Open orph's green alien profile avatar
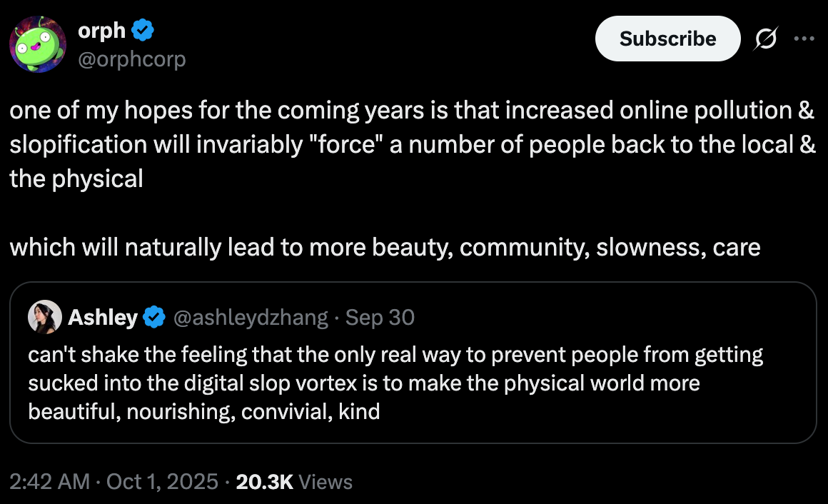This screenshot has width=828, height=504. coord(38,44)
